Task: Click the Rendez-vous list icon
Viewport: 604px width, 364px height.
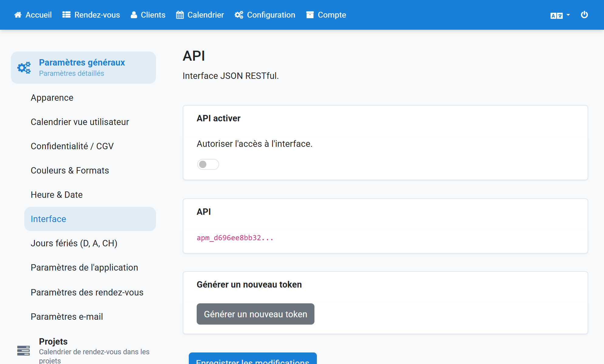Action: coord(66,15)
